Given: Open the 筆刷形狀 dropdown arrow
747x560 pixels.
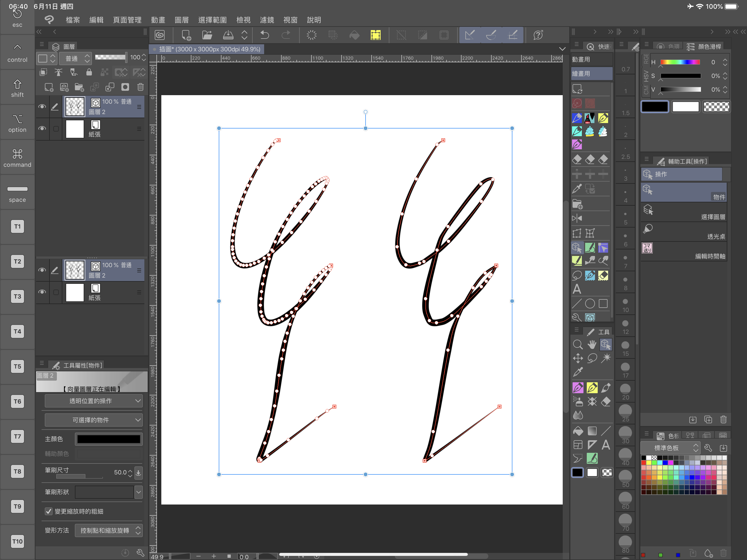Looking at the screenshot, I should (x=138, y=492).
